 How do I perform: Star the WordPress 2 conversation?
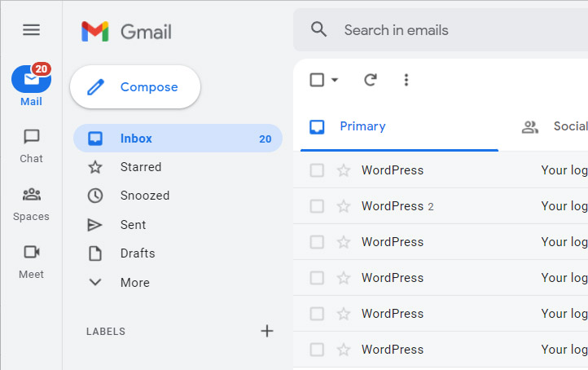pos(344,206)
